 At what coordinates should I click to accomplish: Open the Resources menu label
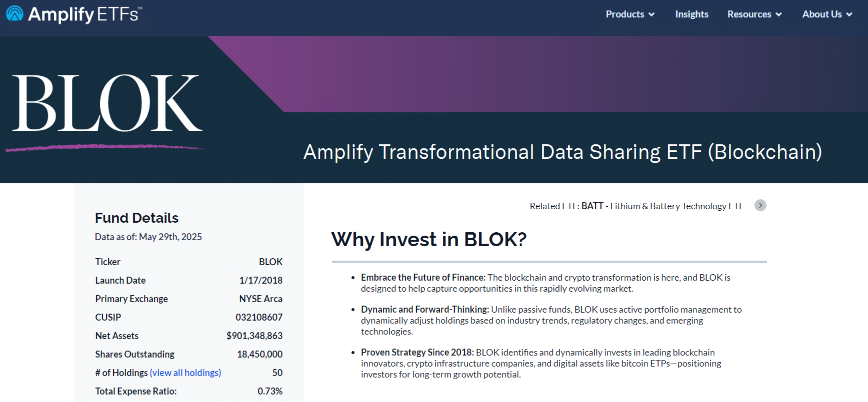pos(749,14)
